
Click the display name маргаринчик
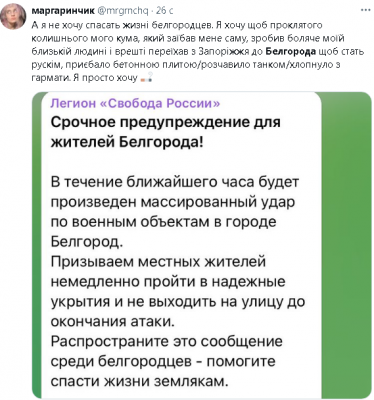point(63,11)
